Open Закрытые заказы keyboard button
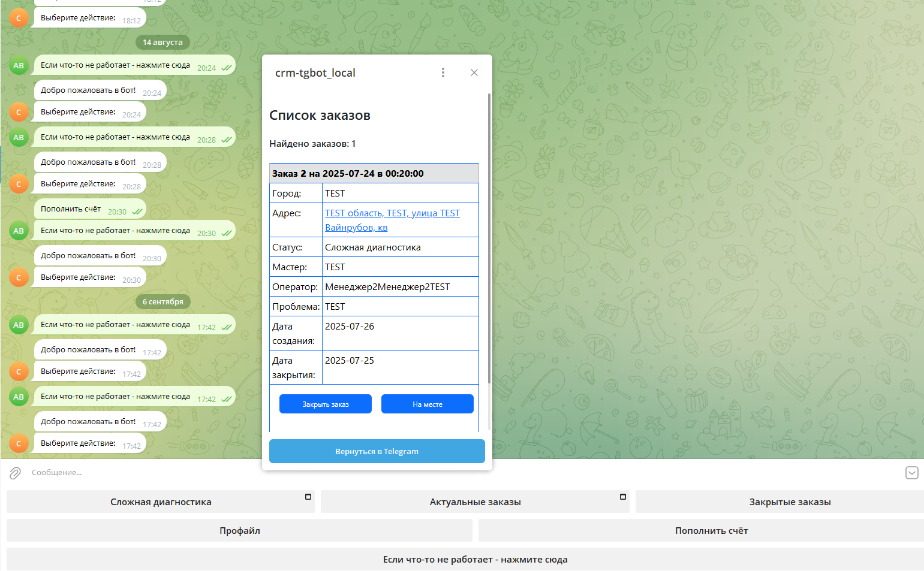 779,502
